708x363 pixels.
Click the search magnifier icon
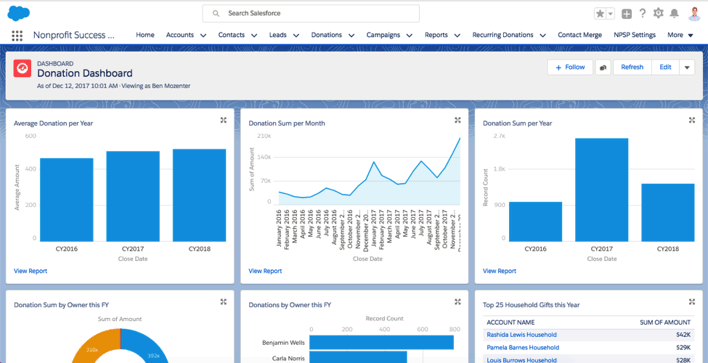[x=216, y=14]
